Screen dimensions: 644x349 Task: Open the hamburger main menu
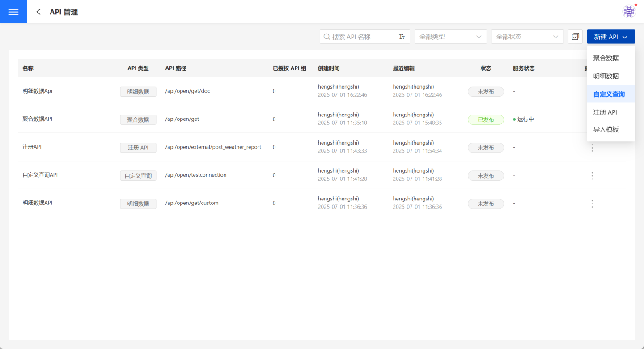tap(13, 12)
